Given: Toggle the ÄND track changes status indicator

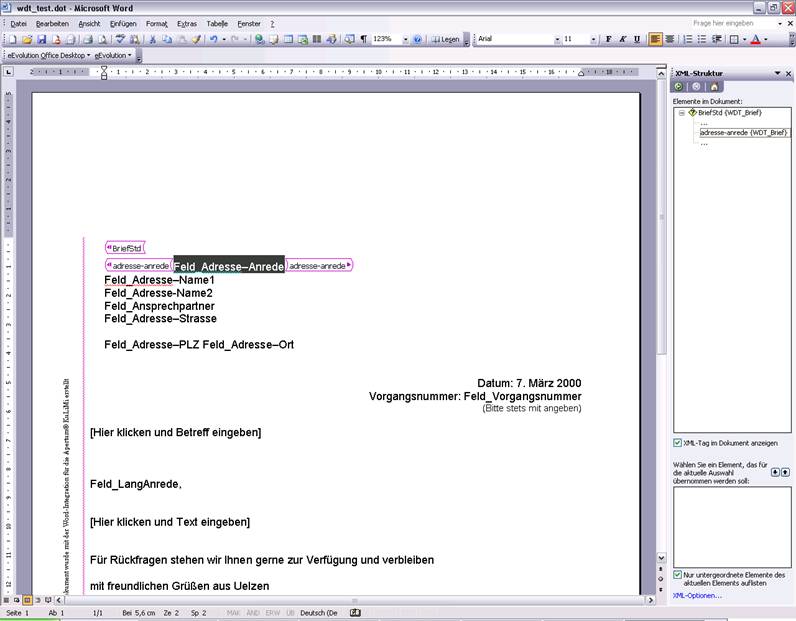Looking at the screenshot, I should pyautogui.click(x=253, y=613).
